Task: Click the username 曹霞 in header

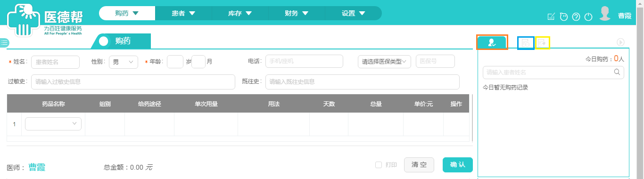Action: (625, 16)
